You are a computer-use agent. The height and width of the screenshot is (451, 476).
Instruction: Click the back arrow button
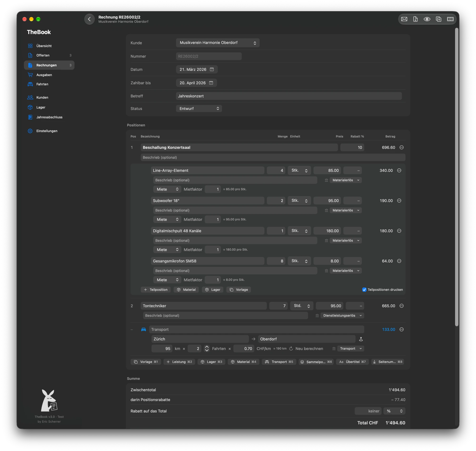pos(89,19)
